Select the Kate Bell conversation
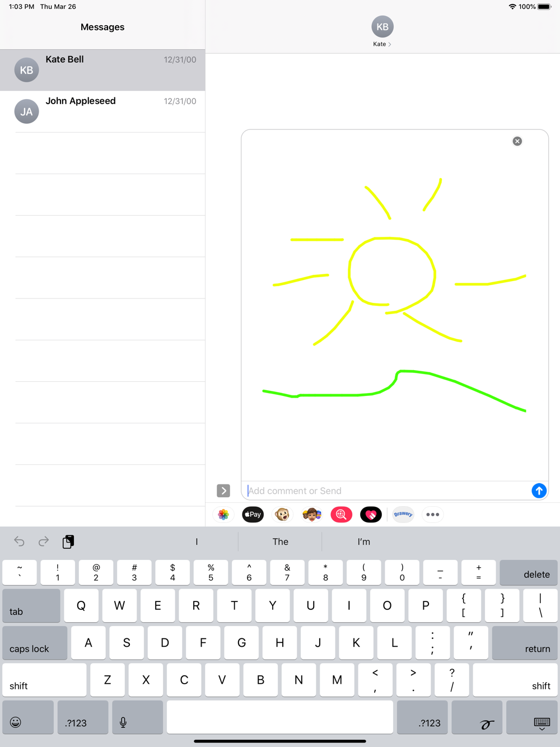 [102, 70]
